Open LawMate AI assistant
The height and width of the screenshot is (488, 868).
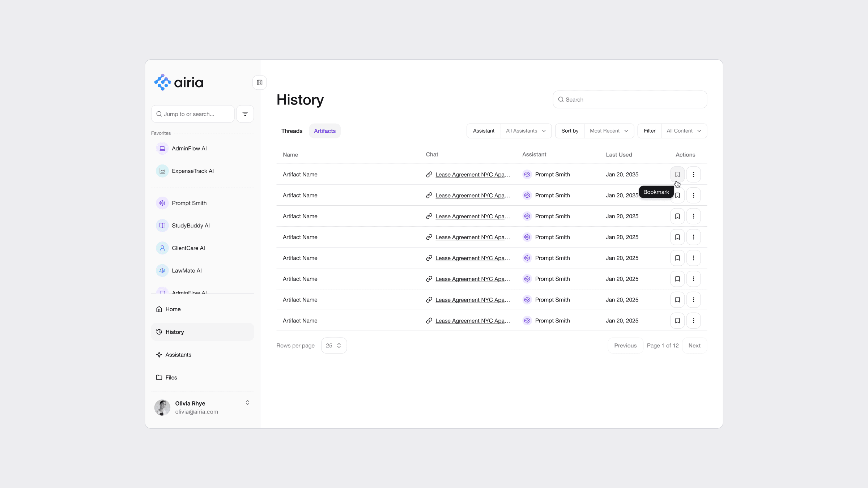(186, 270)
